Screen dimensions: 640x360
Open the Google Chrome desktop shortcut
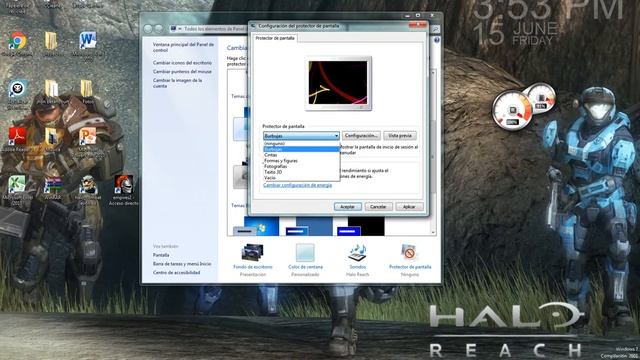click(x=17, y=42)
